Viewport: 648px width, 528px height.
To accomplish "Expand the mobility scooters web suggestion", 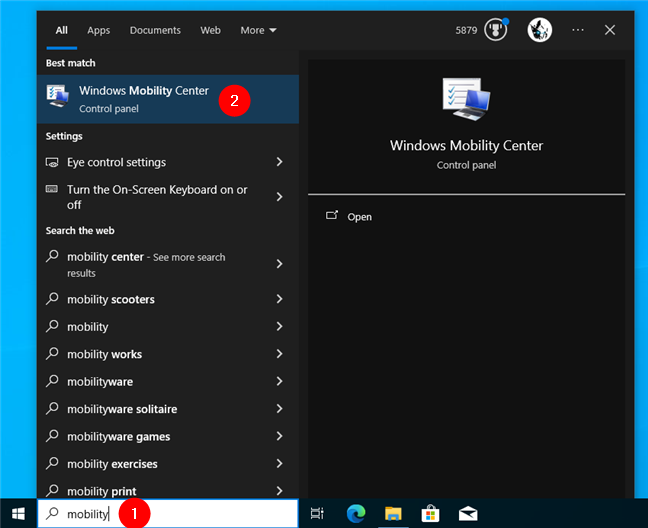I will [x=279, y=299].
